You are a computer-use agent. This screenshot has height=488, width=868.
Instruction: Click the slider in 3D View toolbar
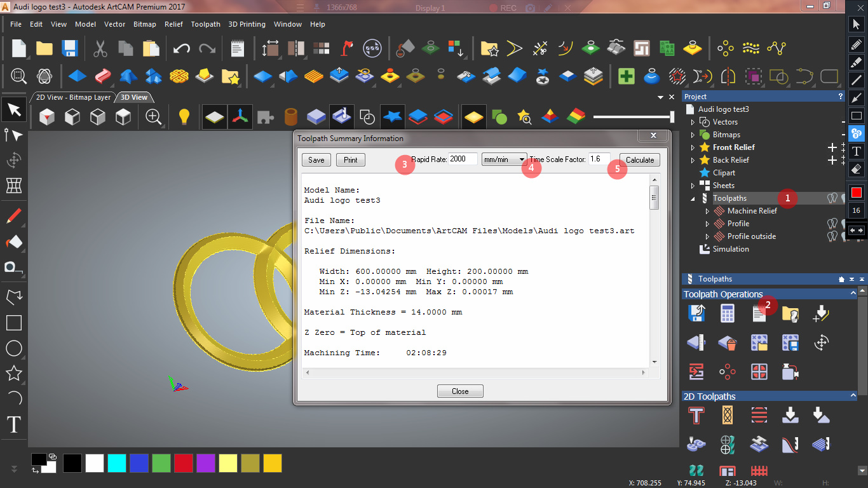(x=633, y=116)
